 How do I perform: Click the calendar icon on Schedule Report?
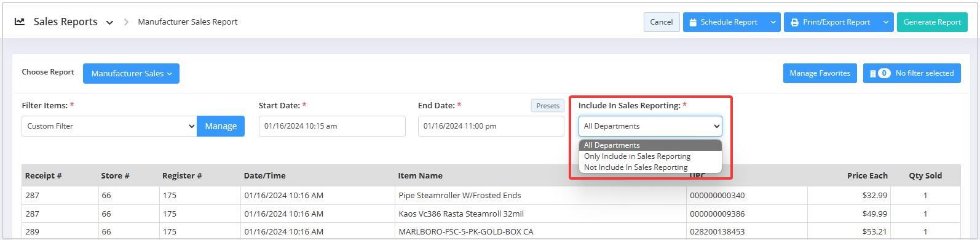(x=693, y=22)
